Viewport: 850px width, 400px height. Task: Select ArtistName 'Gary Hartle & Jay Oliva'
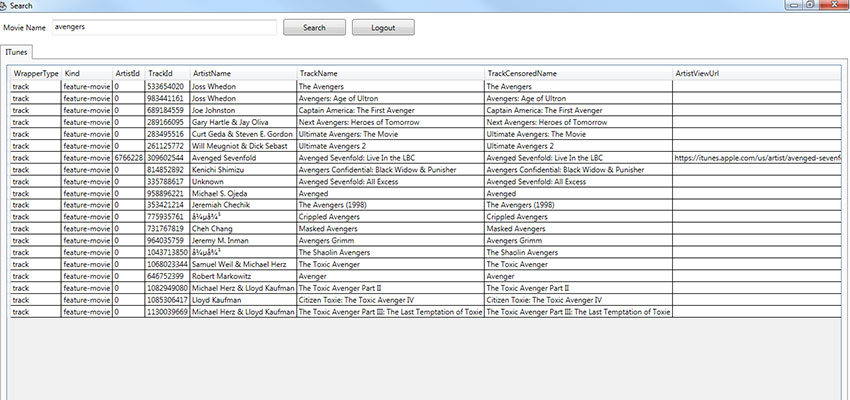point(243,122)
